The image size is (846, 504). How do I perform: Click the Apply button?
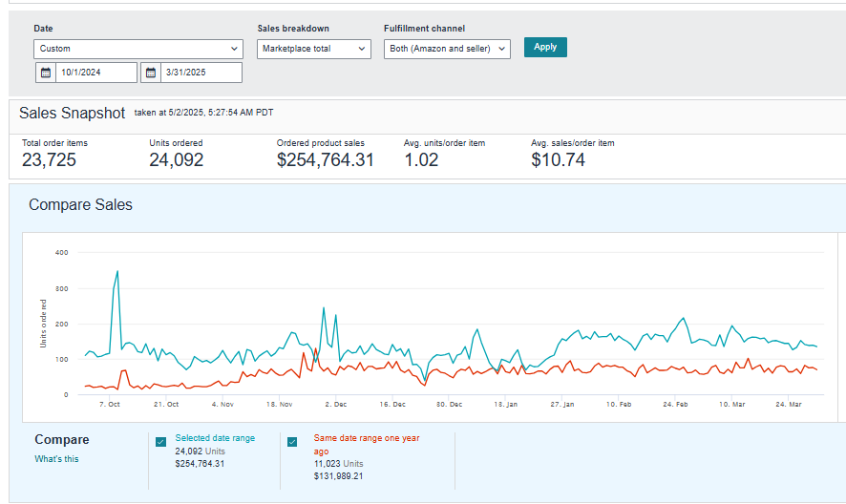pyautogui.click(x=545, y=47)
